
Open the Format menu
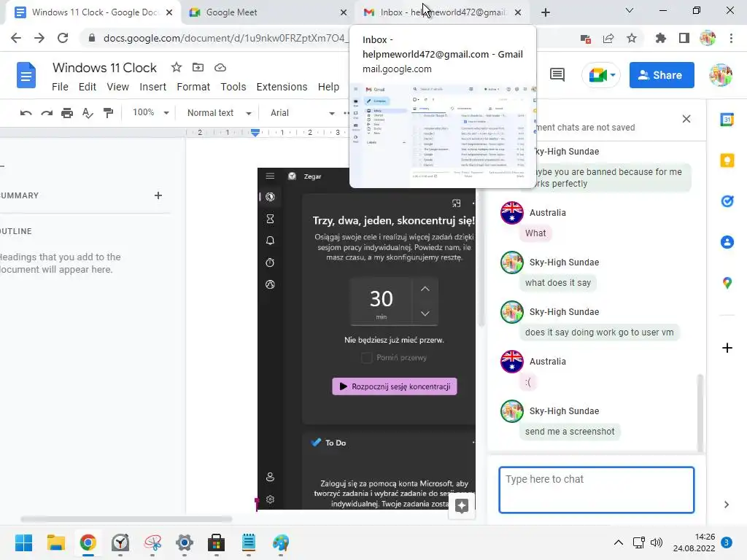(x=193, y=87)
